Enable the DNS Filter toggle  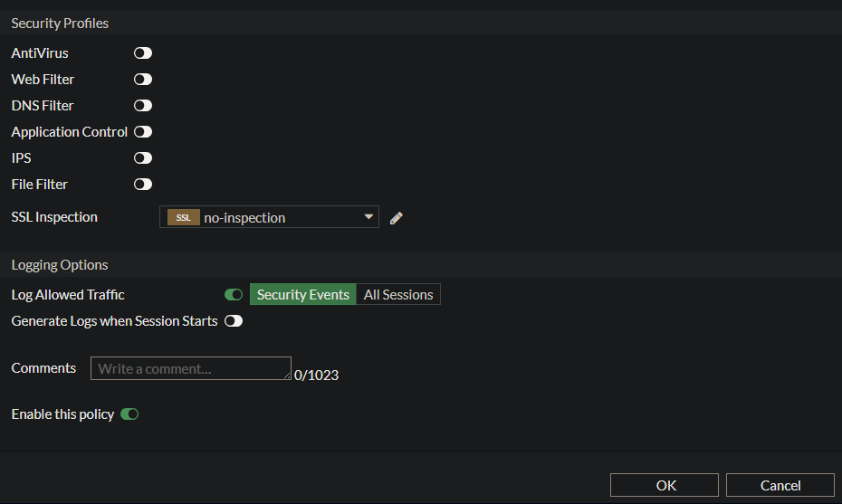(x=143, y=106)
